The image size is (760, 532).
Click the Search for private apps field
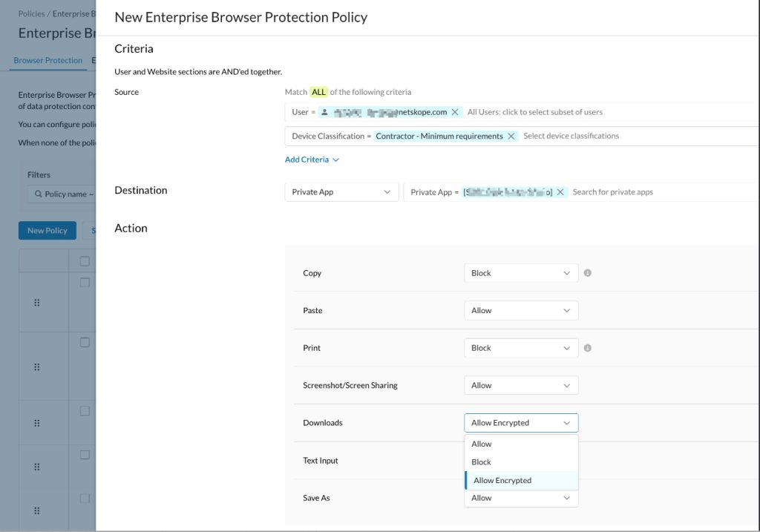(x=612, y=192)
